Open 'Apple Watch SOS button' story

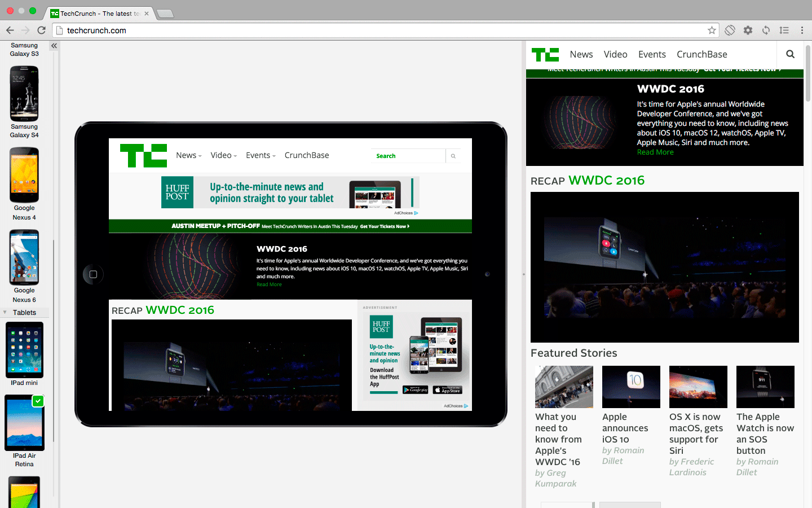tap(765, 433)
